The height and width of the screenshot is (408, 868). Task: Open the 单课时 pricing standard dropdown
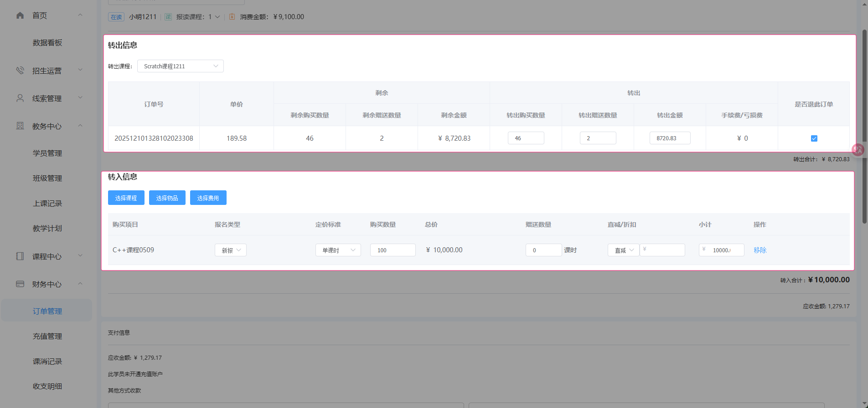point(338,250)
